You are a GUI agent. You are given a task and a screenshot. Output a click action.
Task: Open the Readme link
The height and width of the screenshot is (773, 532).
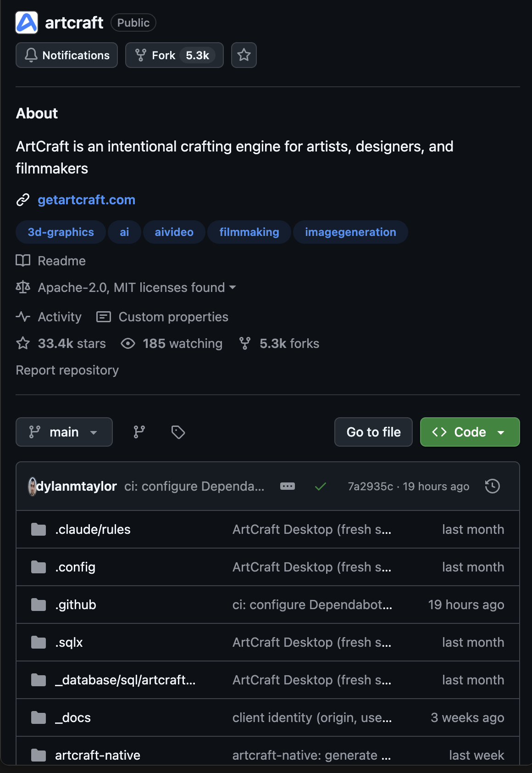[51, 261]
